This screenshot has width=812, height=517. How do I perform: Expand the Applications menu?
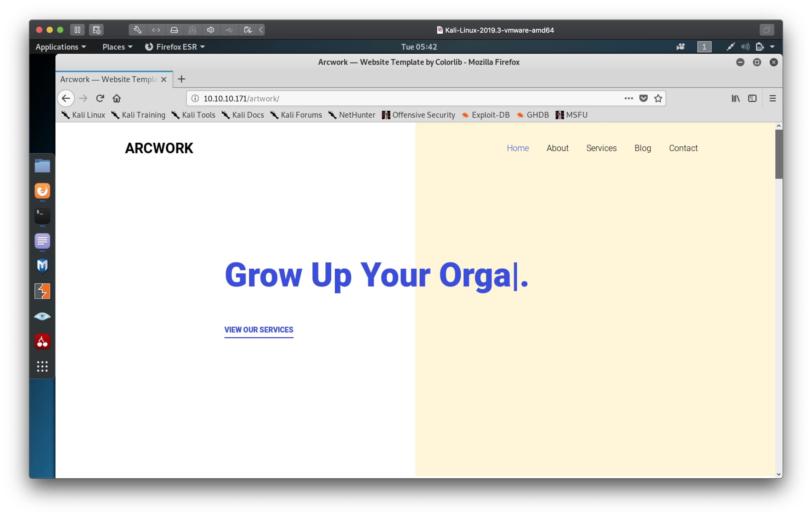(61, 47)
